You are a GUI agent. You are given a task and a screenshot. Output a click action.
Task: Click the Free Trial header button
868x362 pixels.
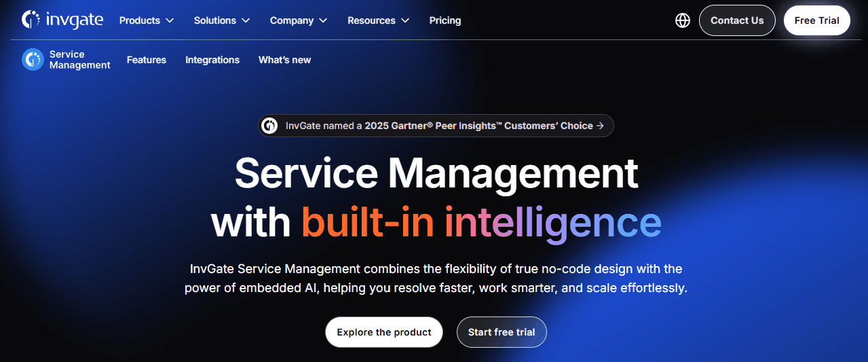click(x=817, y=20)
